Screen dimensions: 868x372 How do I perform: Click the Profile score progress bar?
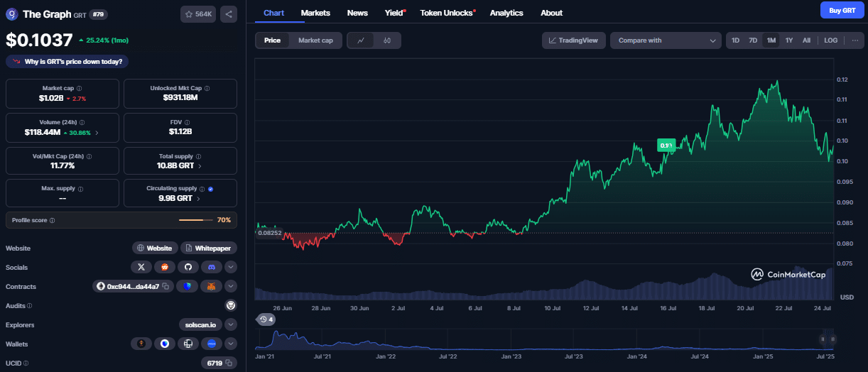(195, 220)
